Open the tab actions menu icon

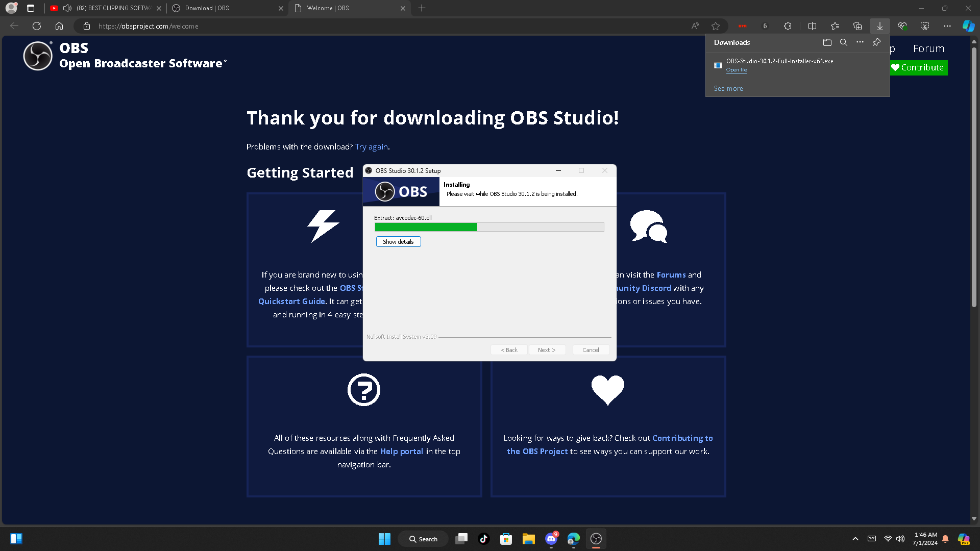[31, 8]
